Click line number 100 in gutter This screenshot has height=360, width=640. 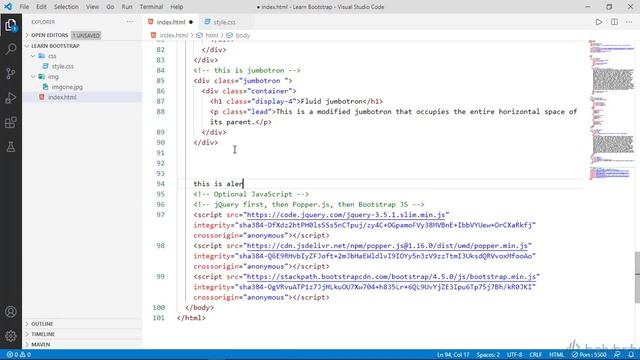point(159,307)
